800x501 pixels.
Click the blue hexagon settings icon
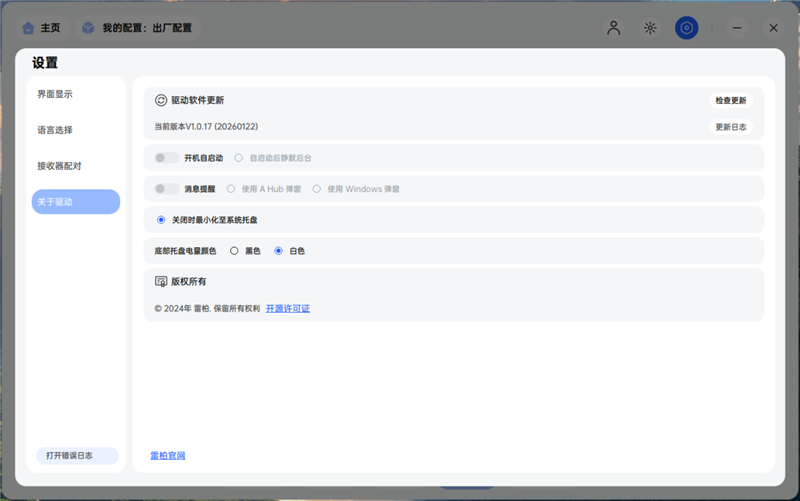pos(686,28)
